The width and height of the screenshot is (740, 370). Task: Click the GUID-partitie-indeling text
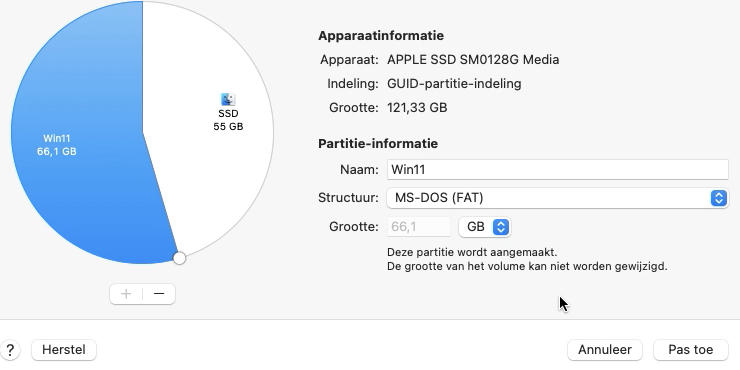click(x=454, y=84)
